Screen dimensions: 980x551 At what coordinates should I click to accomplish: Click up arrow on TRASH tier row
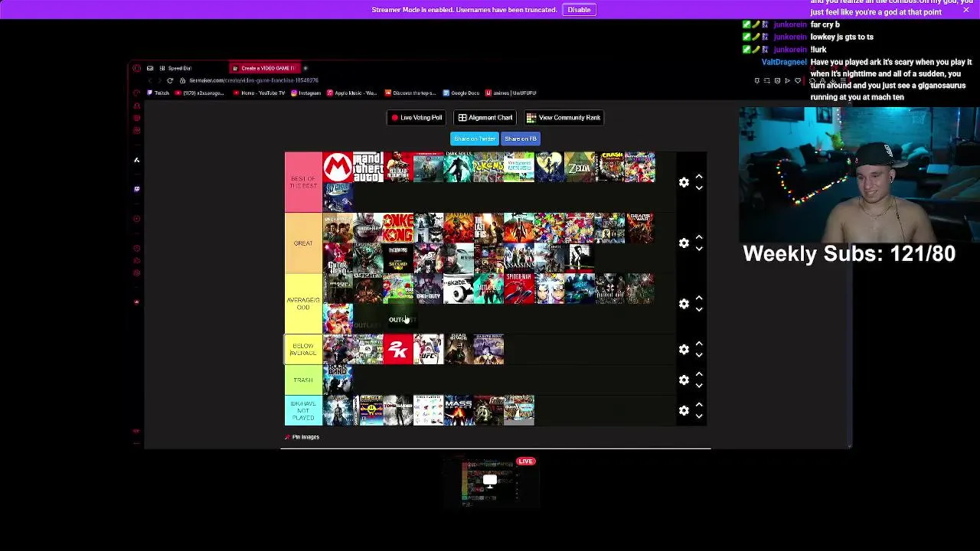click(x=699, y=374)
